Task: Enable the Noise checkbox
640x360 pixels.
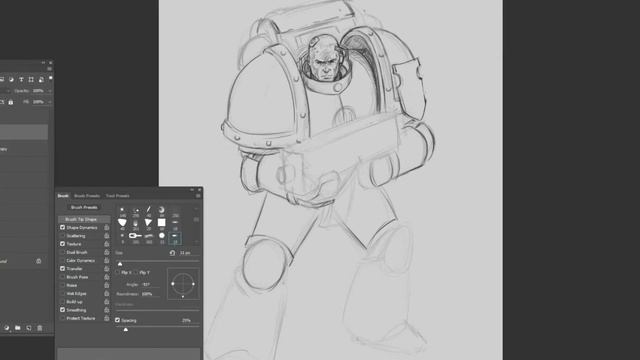Action: 62,285
